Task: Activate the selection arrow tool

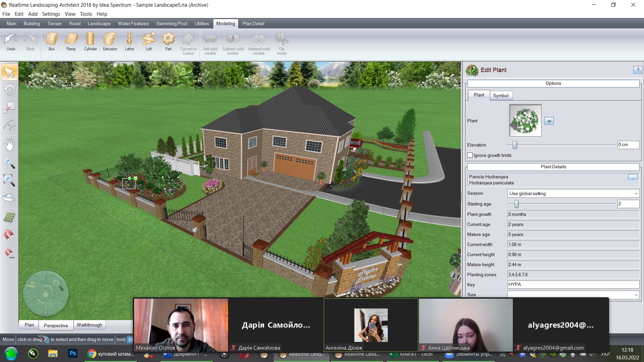Action: tap(9, 72)
